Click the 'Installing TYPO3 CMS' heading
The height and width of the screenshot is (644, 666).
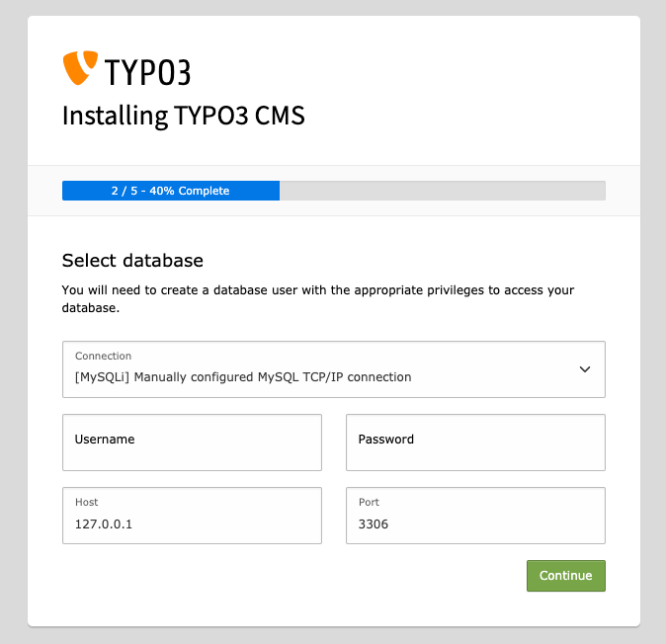coord(184,116)
